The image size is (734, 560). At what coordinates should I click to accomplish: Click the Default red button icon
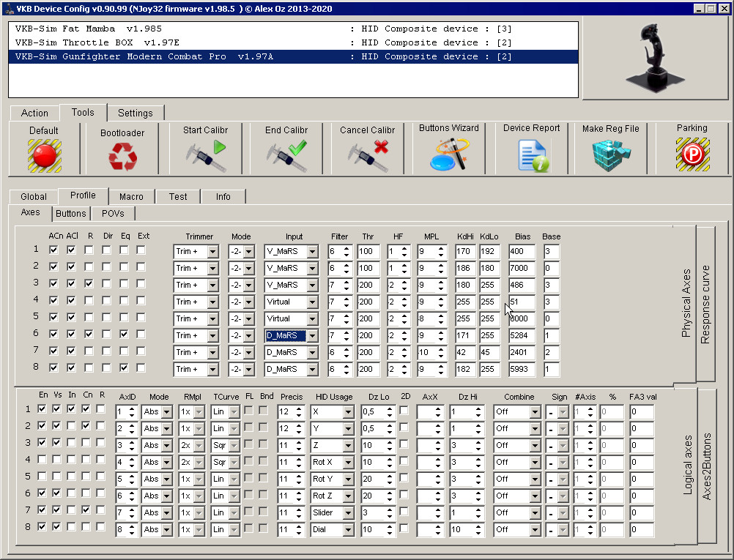(x=45, y=155)
